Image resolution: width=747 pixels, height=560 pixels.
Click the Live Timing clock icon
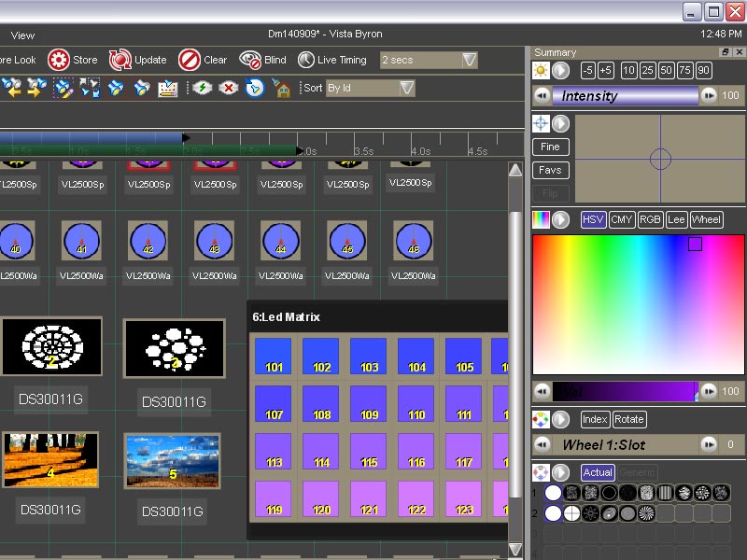tap(306, 60)
